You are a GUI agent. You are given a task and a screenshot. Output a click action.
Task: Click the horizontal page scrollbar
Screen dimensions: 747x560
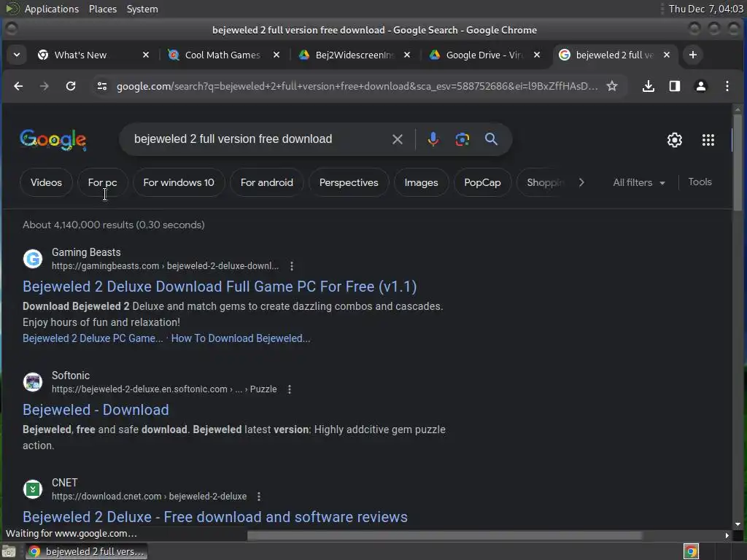point(444,536)
